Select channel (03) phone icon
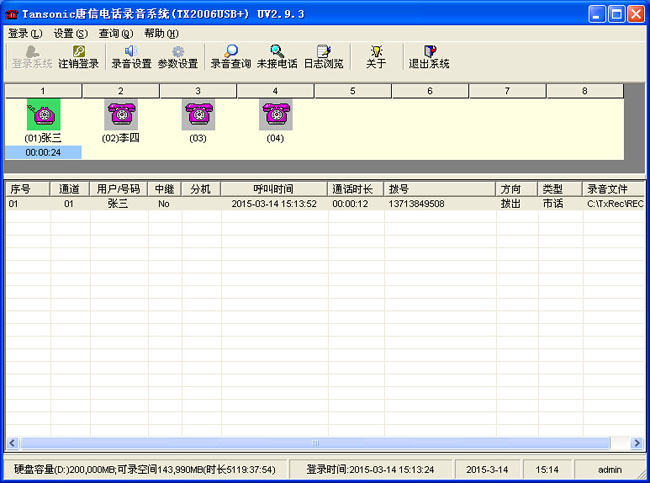The height and width of the screenshot is (483, 650). (x=197, y=115)
